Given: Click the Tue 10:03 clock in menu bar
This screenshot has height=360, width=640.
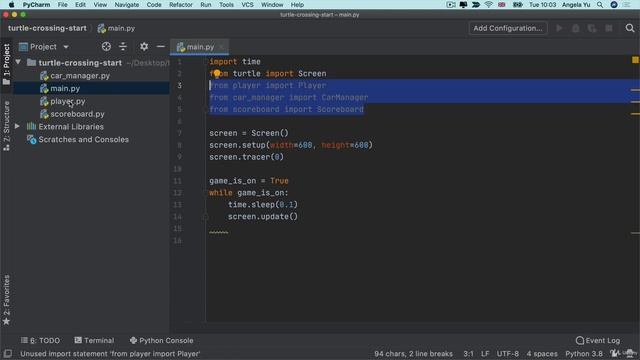Looking at the screenshot, I should 542,5.
